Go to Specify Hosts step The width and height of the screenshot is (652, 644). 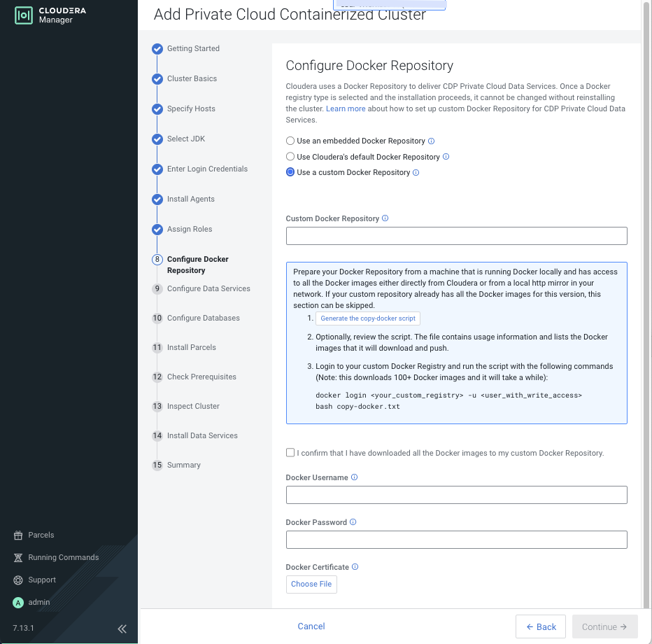pyautogui.click(x=191, y=108)
